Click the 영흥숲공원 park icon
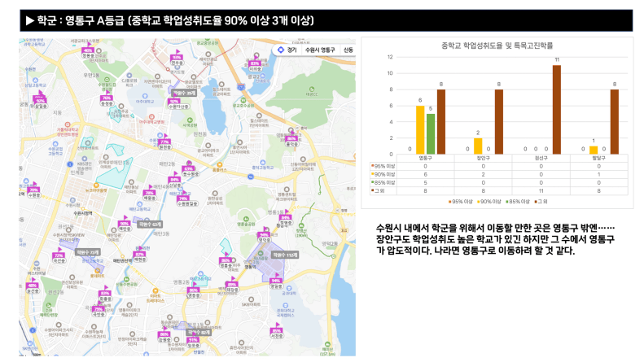The image size is (644, 362). [x=246, y=219]
